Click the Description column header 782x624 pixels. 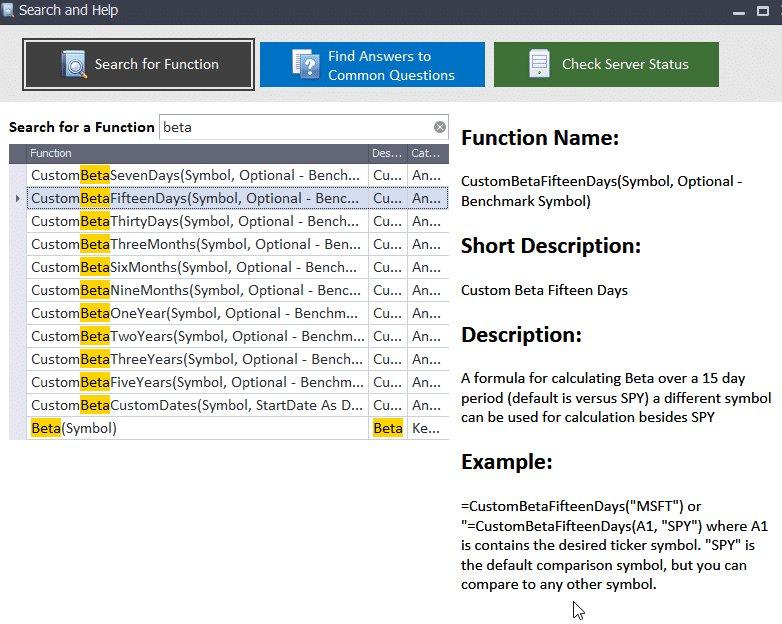[x=387, y=153]
